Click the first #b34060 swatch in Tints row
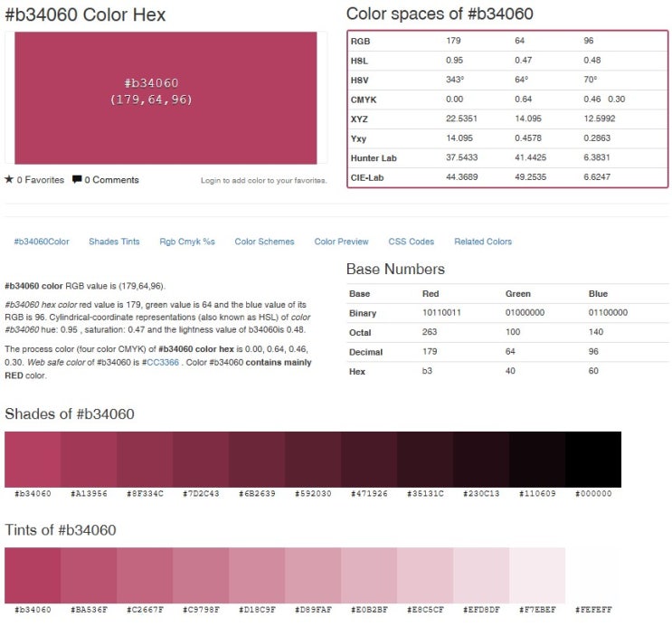 33,575
